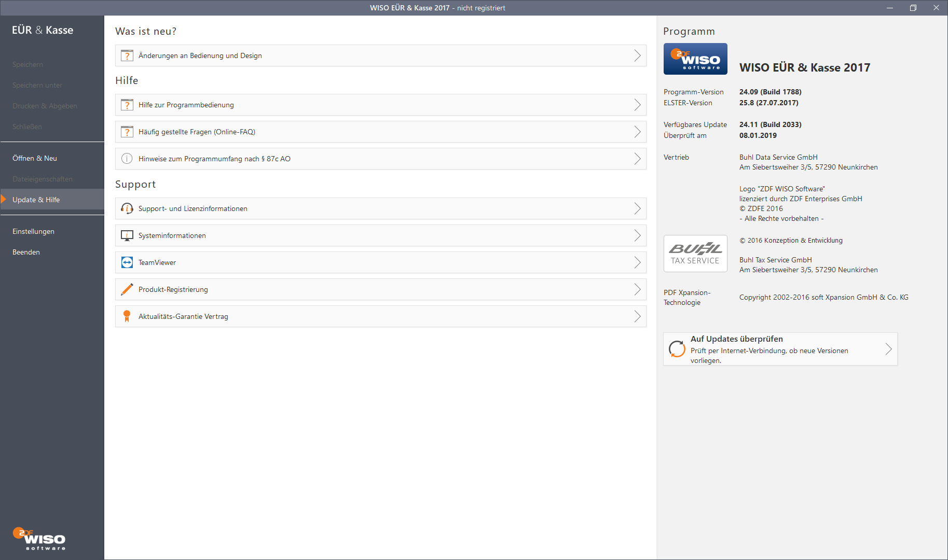Click the question mark icon for Online-FAQ
This screenshot has width=948, height=560.
point(127,132)
